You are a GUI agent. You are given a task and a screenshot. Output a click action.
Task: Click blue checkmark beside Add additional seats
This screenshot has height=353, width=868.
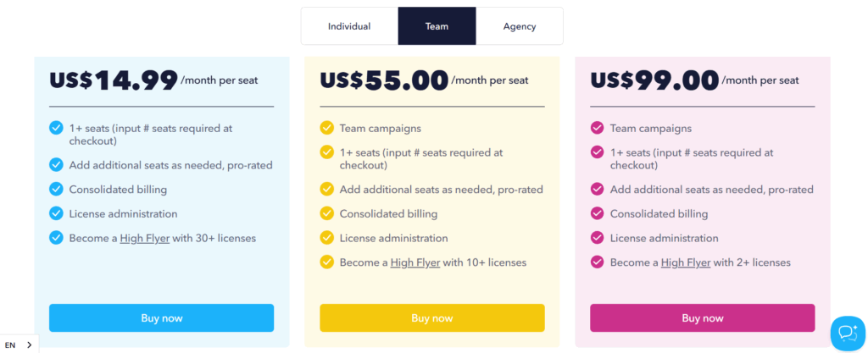click(x=56, y=164)
